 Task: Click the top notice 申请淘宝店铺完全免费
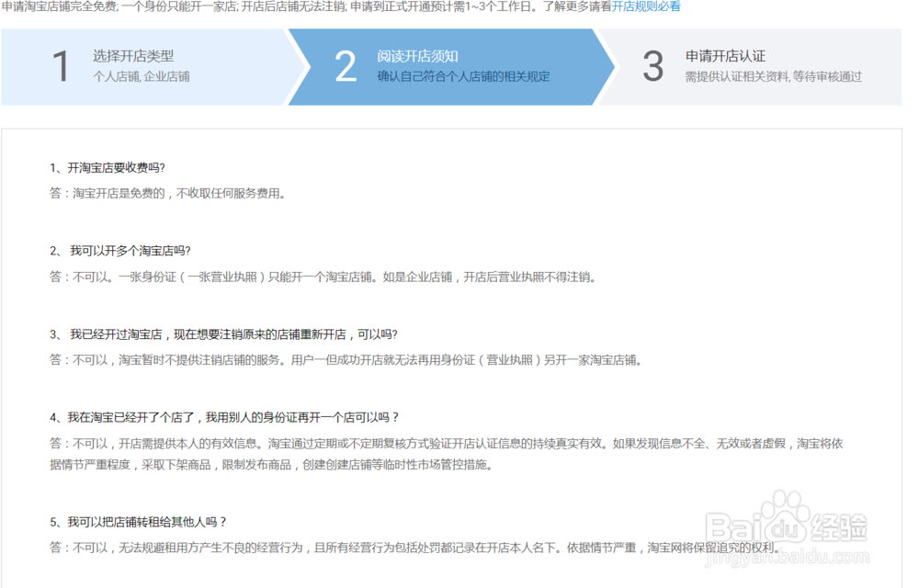(306, 7)
